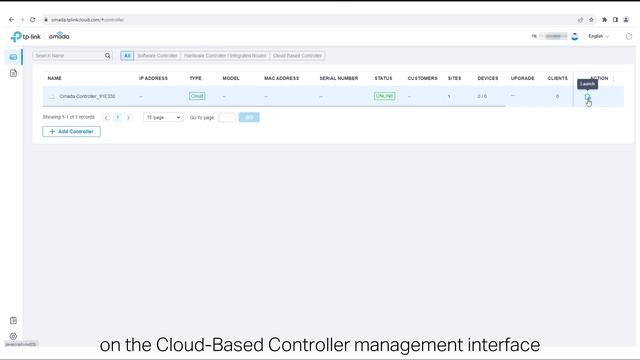Select the Hardware Controller | Integrated Router tab

(225, 56)
